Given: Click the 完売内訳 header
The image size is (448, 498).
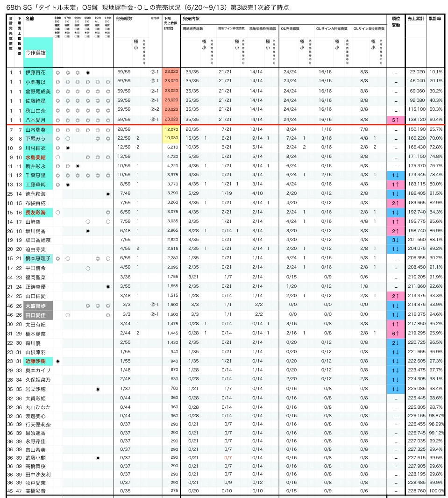Looking at the screenshot, I should pyautogui.click(x=191, y=19).
